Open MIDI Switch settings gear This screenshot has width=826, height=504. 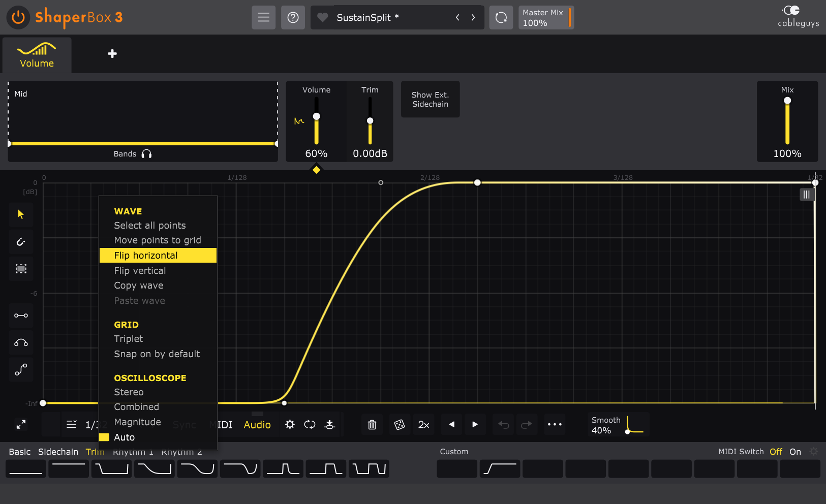(x=813, y=452)
